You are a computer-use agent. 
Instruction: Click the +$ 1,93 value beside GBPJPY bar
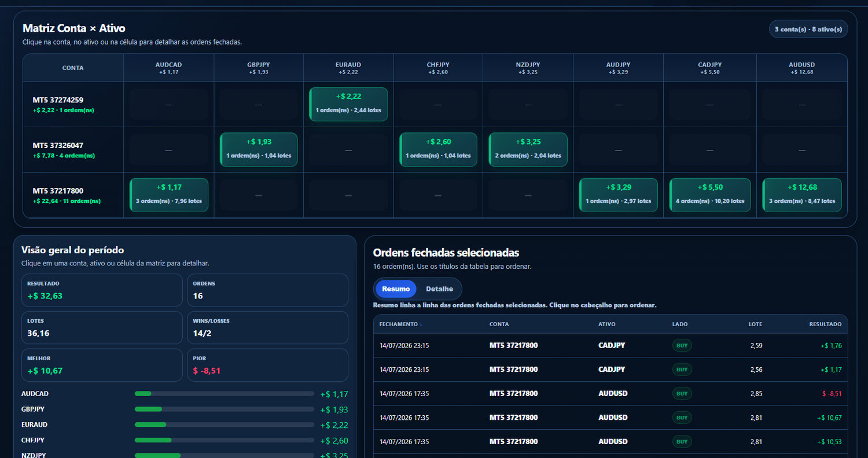(334, 409)
